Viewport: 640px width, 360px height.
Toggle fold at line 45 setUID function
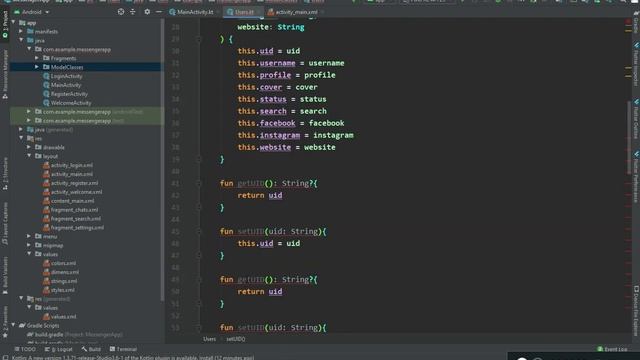(x=199, y=231)
